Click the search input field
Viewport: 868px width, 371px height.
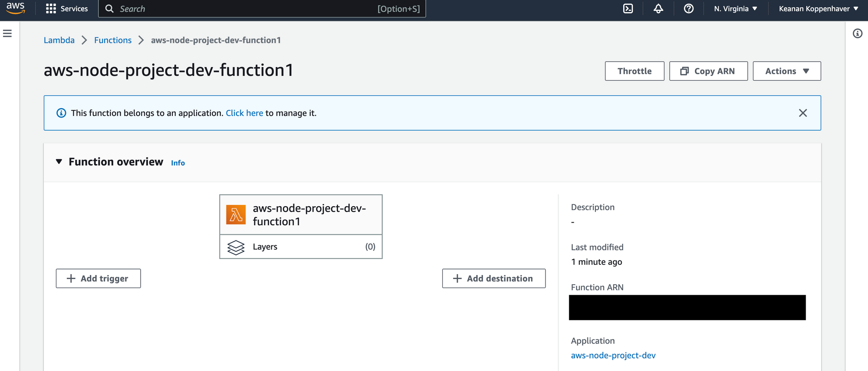(x=262, y=9)
